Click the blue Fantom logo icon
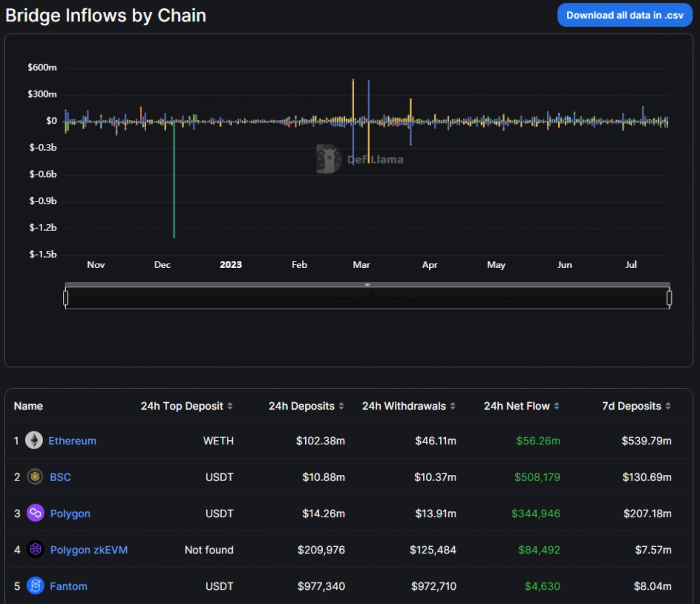The height and width of the screenshot is (604, 700). click(35, 586)
